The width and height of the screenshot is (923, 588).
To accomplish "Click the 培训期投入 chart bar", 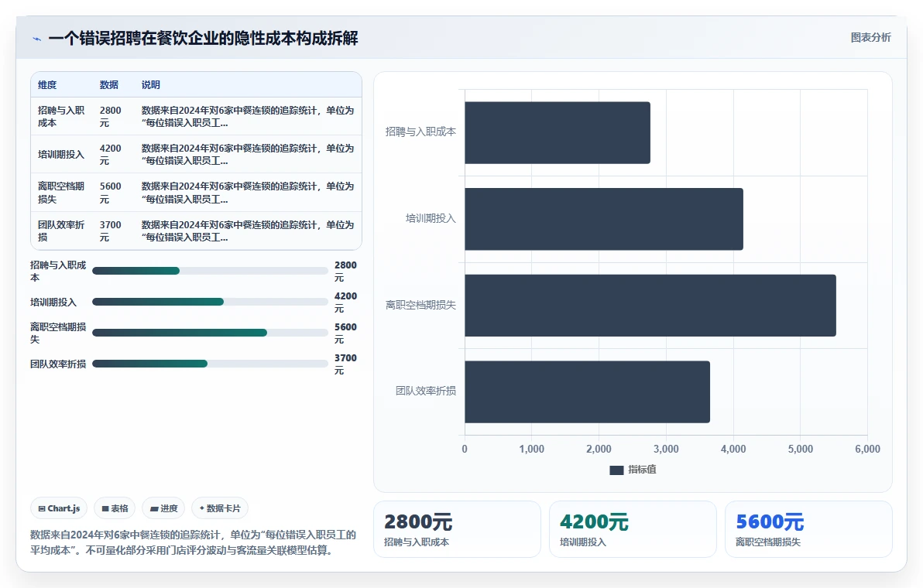I will tap(604, 219).
